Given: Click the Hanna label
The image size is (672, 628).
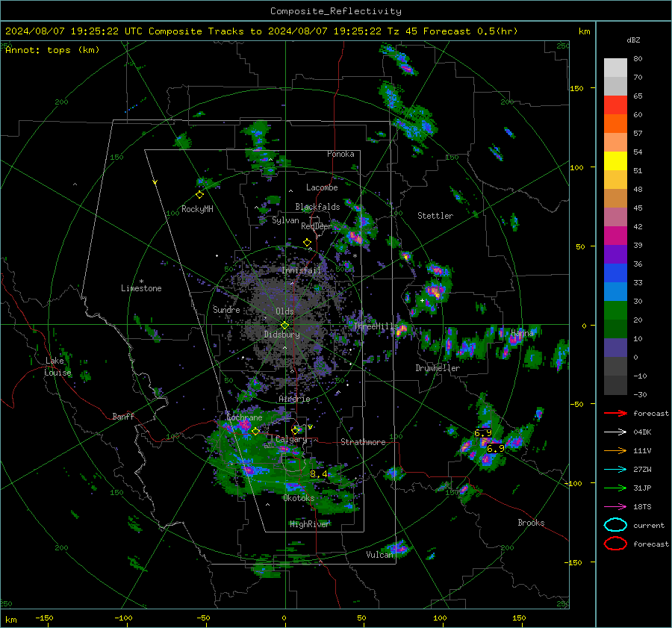Looking at the screenshot, I should [x=522, y=333].
